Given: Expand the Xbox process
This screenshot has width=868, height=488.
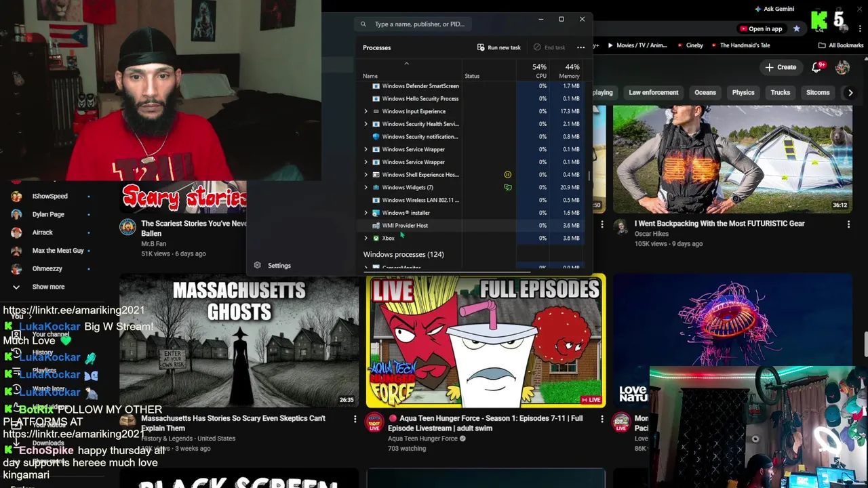Looking at the screenshot, I should coord(366,239).
